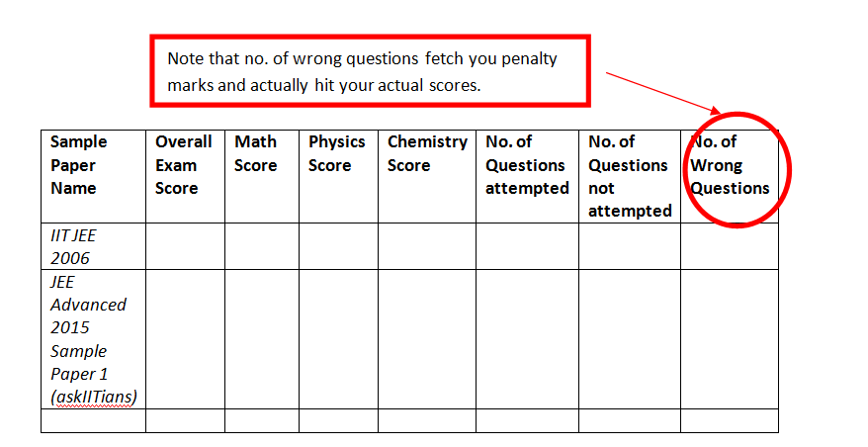868x447 pixels.
Task: Click the underlined word "askIITians"
Action: [x=94, y=398]
